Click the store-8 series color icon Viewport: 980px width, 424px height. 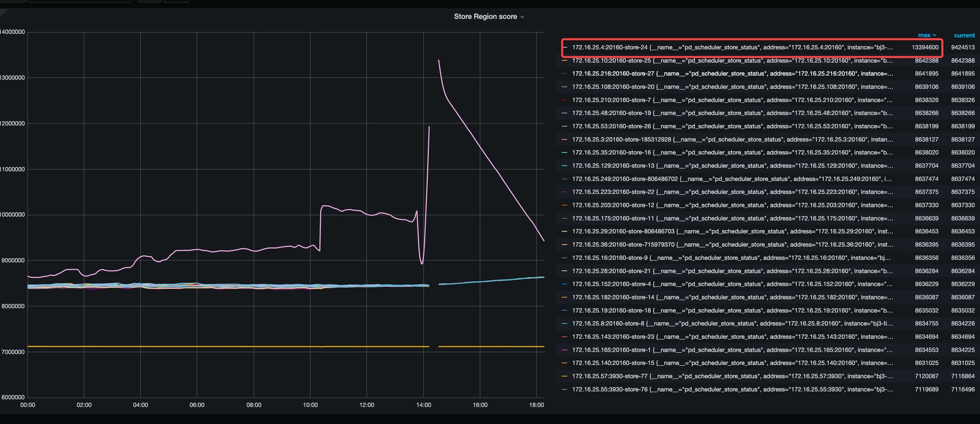565,324
